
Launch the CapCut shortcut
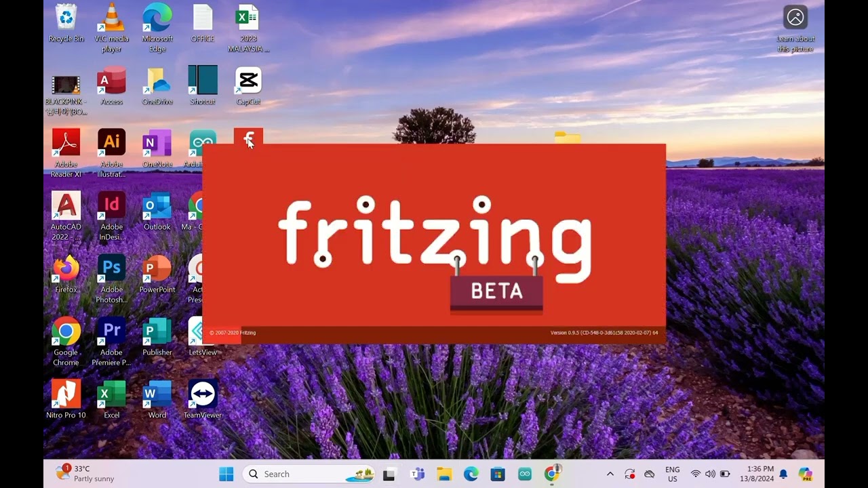point(248,86)
